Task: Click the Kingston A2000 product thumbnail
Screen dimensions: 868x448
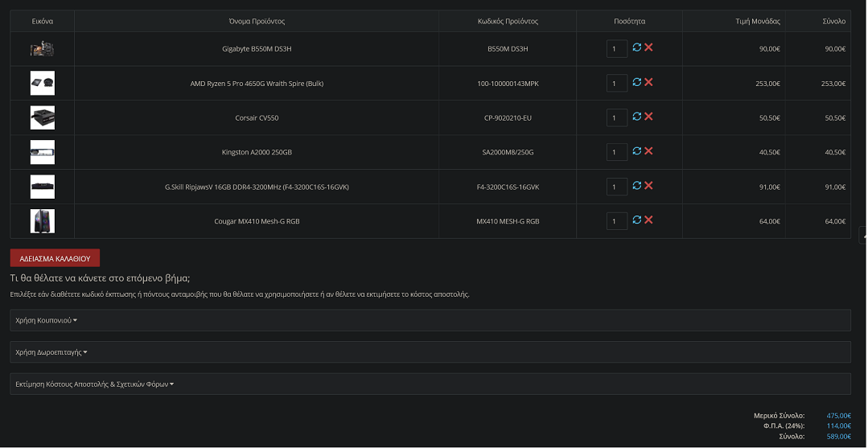Action: [42, 152]
